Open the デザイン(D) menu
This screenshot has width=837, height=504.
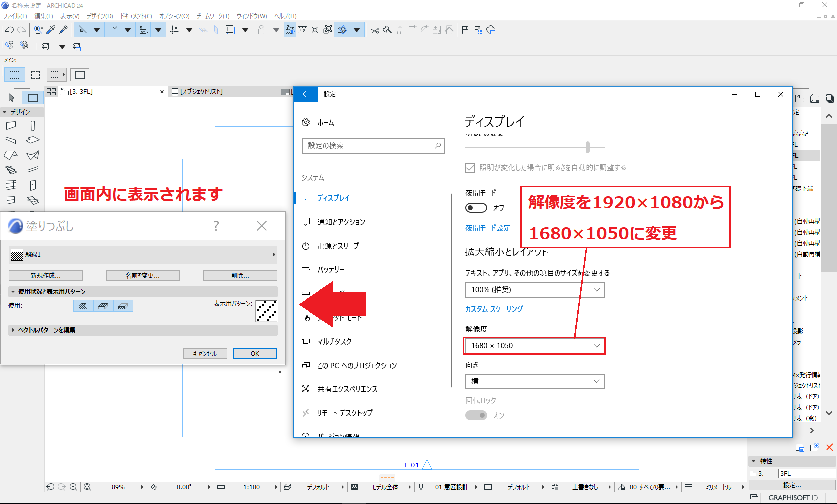[100, 16]
